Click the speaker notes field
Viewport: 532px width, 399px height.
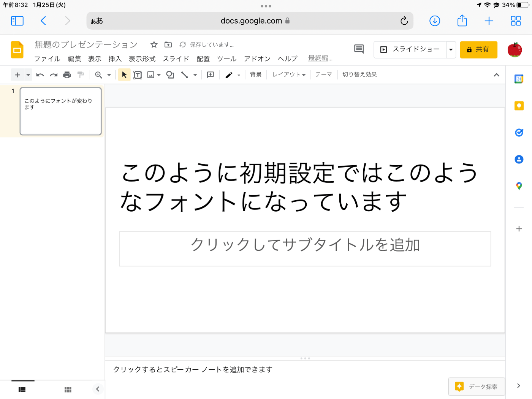pos(305,369)
